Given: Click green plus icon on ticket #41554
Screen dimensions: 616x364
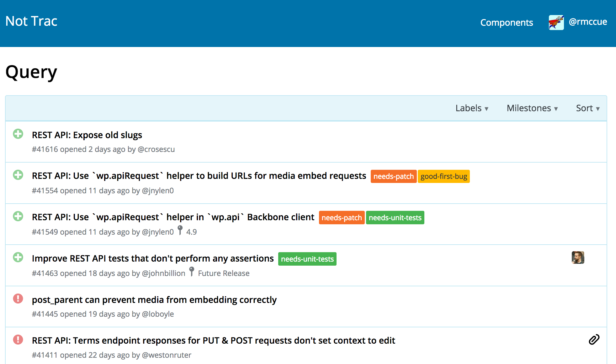Looking at the screenshot, I should coord(18,175).
